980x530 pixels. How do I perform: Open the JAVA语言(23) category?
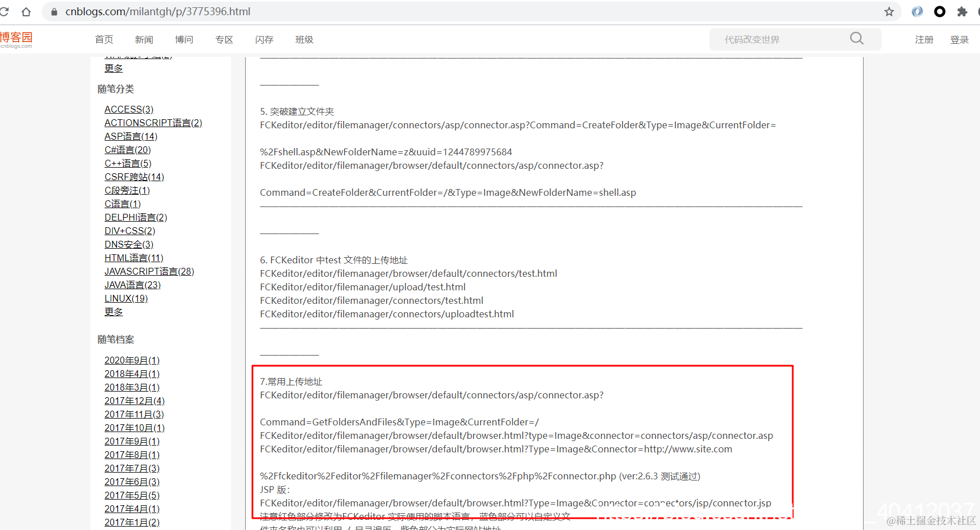[133, 285]
